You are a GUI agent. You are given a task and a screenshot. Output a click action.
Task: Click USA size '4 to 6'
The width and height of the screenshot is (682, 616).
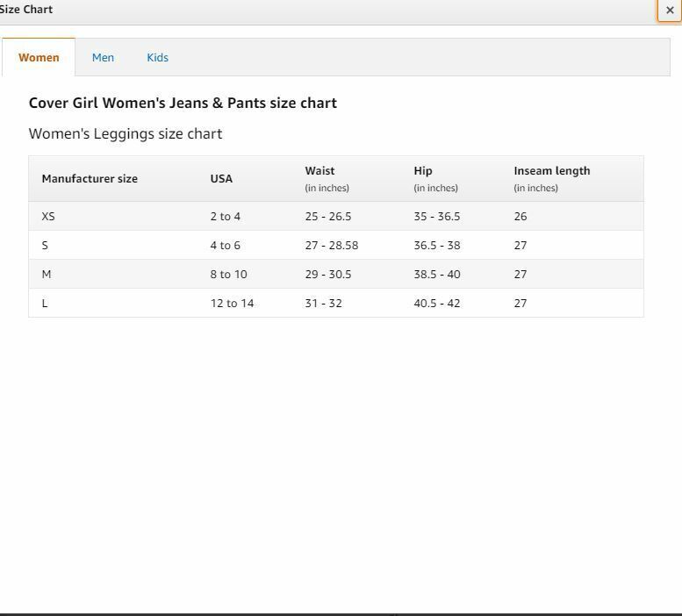coord(226,246)
